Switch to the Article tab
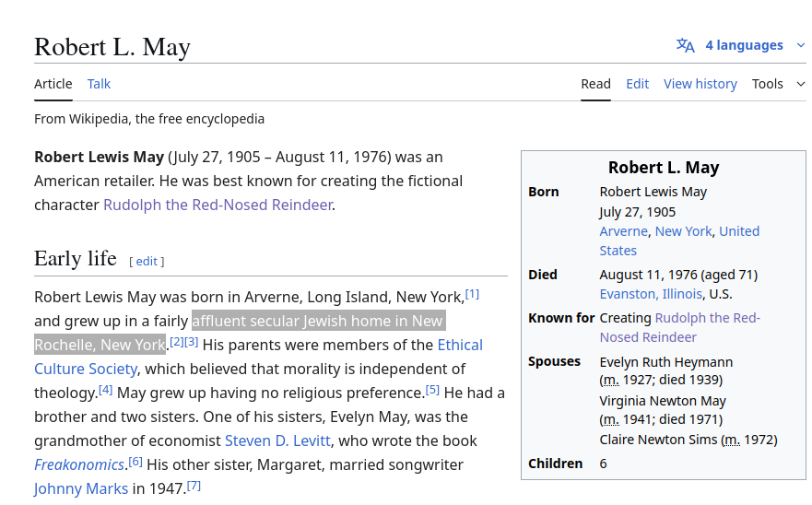812x505 pixels. 53,84
